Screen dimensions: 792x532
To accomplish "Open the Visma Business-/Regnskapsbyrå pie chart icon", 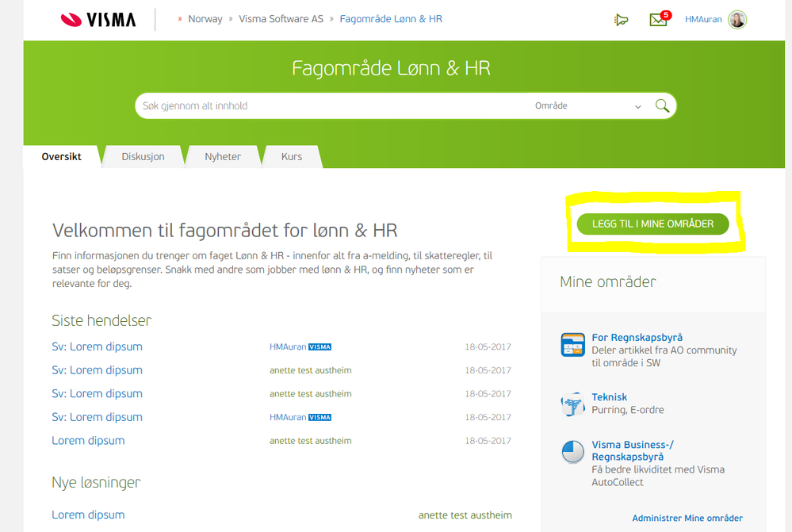I will [x=572, y=452].
